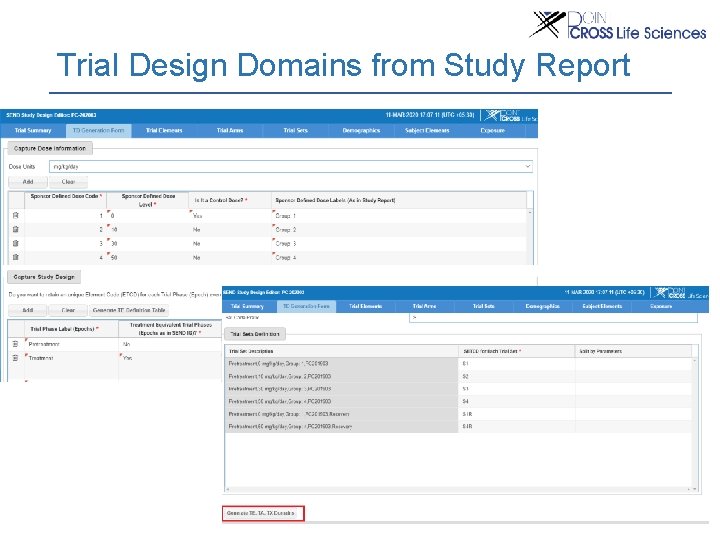
Task: Click SETCD for each Trial Set column header
Action: [x=517, y=351]
